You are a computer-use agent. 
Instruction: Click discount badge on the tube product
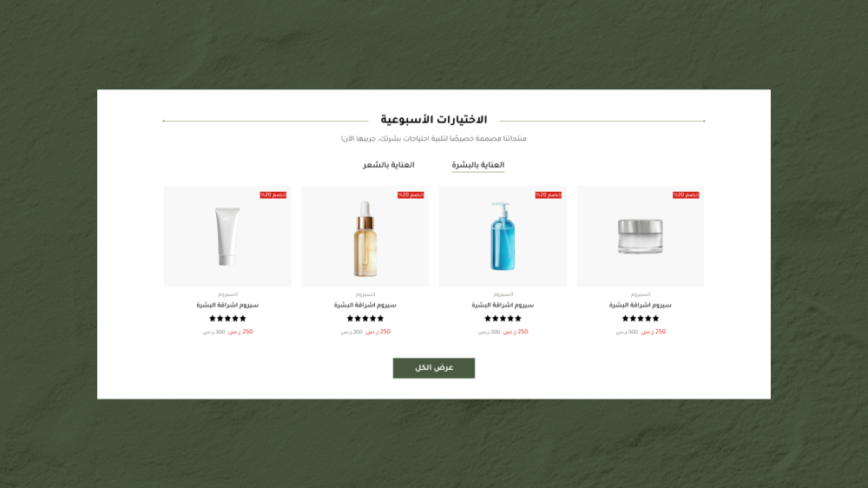pos(273,195)
